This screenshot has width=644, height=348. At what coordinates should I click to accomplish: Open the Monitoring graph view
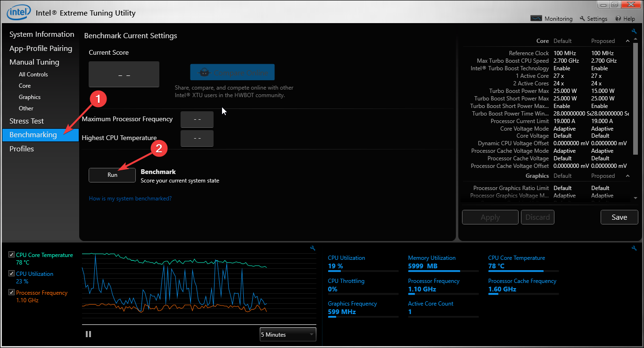tap(551, 18)
